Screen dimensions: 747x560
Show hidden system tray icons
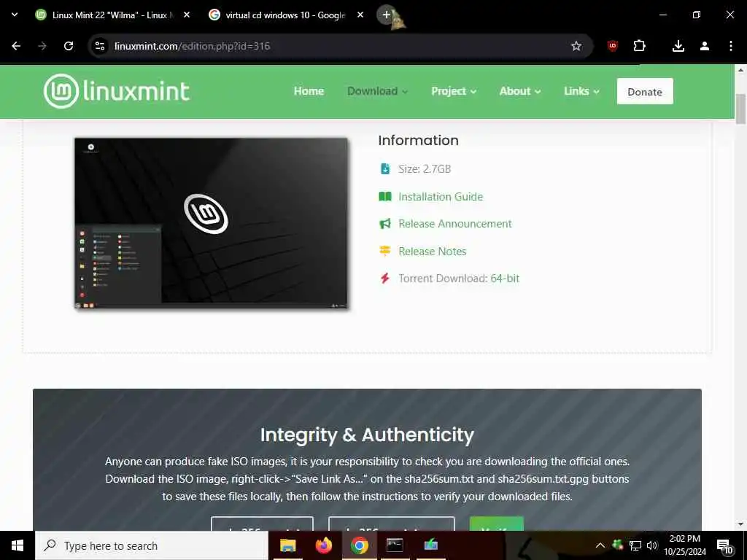600,545
